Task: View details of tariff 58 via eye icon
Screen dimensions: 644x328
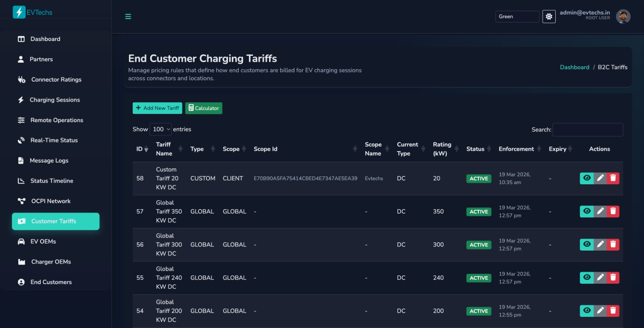Action: pos(587,178)
